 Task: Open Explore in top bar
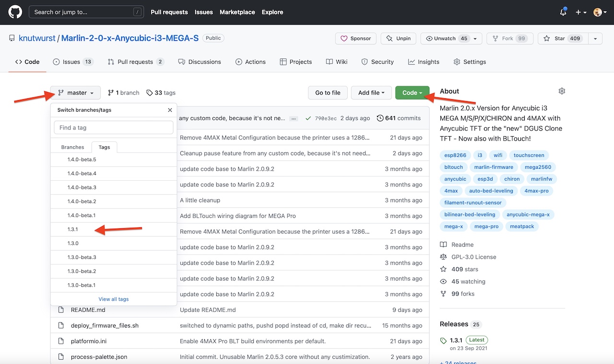(x=272, y=12)
